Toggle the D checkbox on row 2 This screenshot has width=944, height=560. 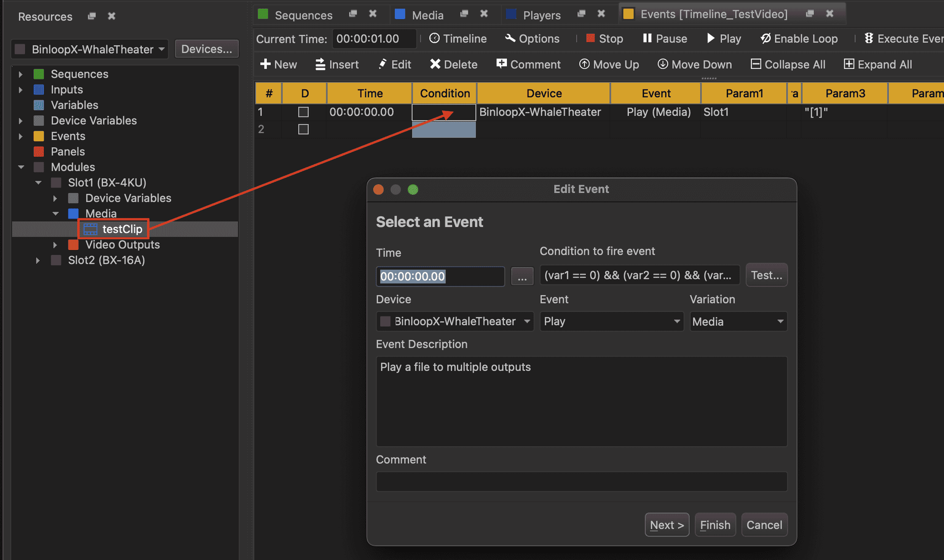pyautogui.click(x=303, y=129)
